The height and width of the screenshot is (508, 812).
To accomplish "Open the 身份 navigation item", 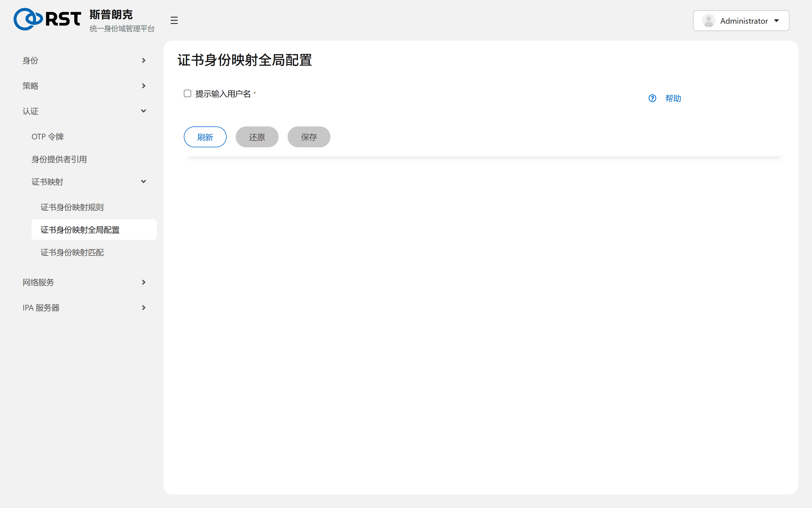I will [30, 60].
